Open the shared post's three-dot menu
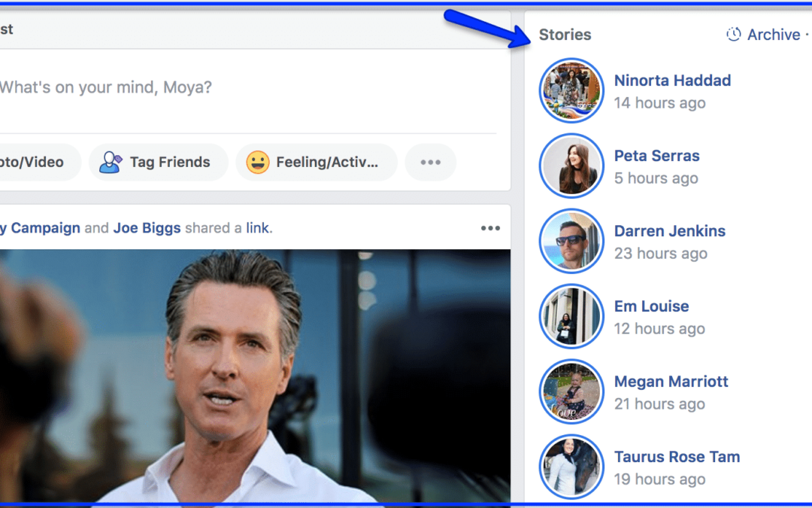The image size is (812, 508). pyautogui.click(x=490, y=228)
